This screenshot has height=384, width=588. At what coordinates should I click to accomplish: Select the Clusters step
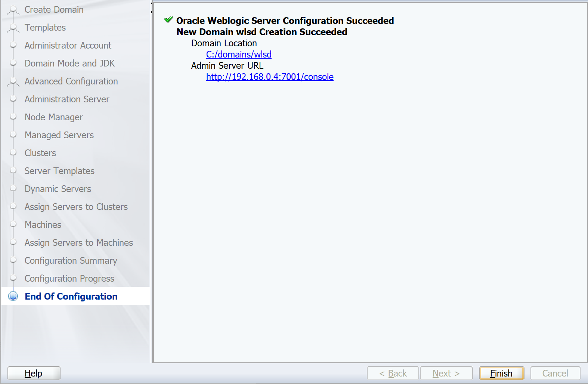40,153
